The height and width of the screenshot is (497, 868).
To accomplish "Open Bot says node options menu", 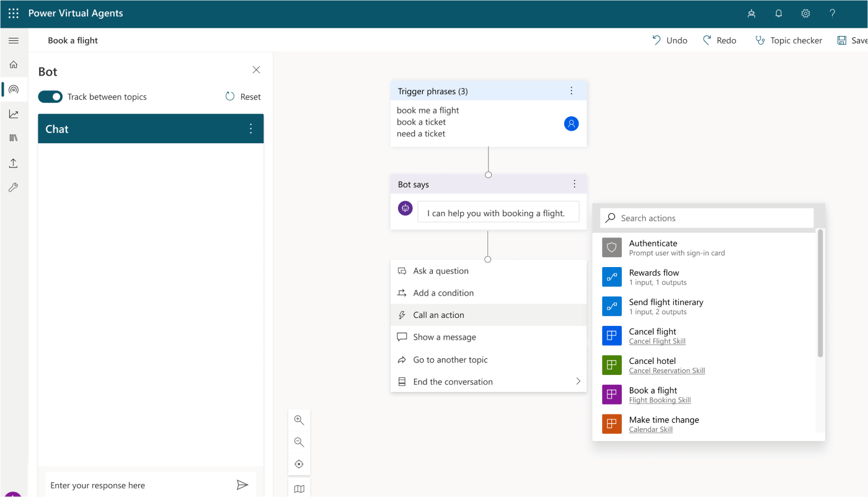I will pos(574,184).
